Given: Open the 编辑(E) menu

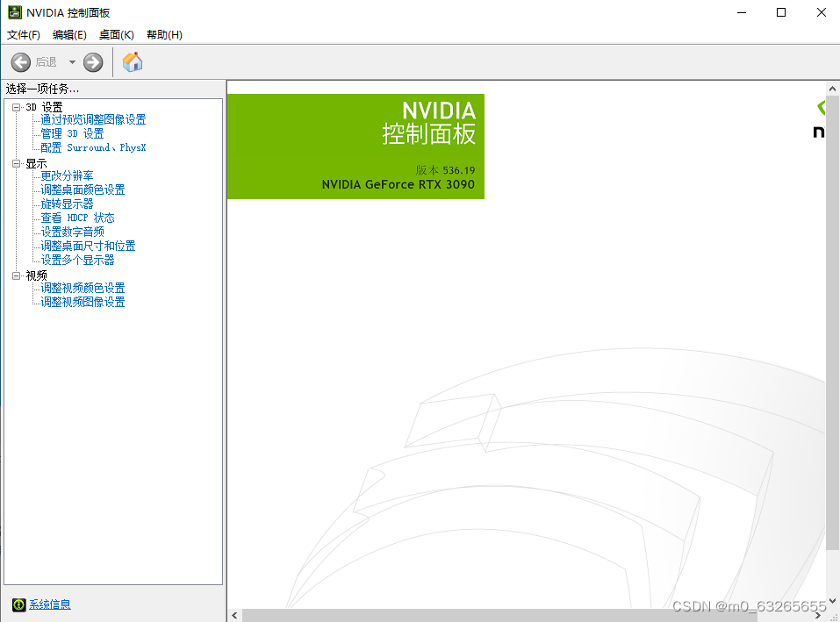Looking at the screenshot, I should pyautogui.click(x=69, y=35).
